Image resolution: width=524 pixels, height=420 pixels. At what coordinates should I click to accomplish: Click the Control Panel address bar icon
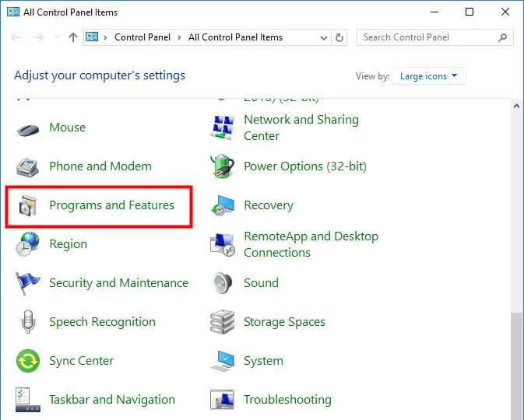pyautogui.click(x=92, y=37)
